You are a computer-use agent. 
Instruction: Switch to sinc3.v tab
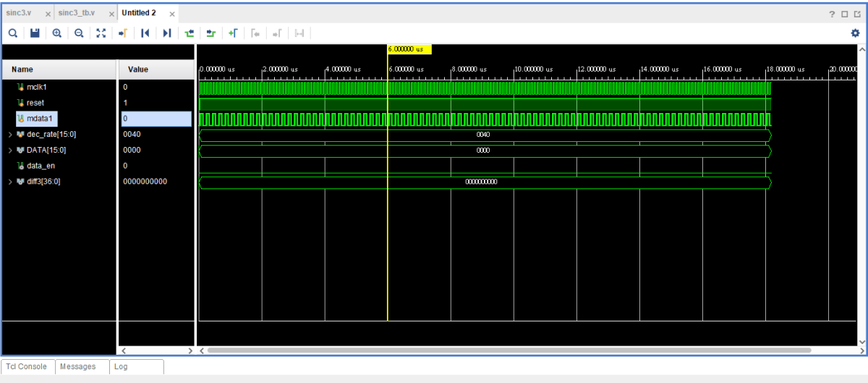[x=19, y=13]
